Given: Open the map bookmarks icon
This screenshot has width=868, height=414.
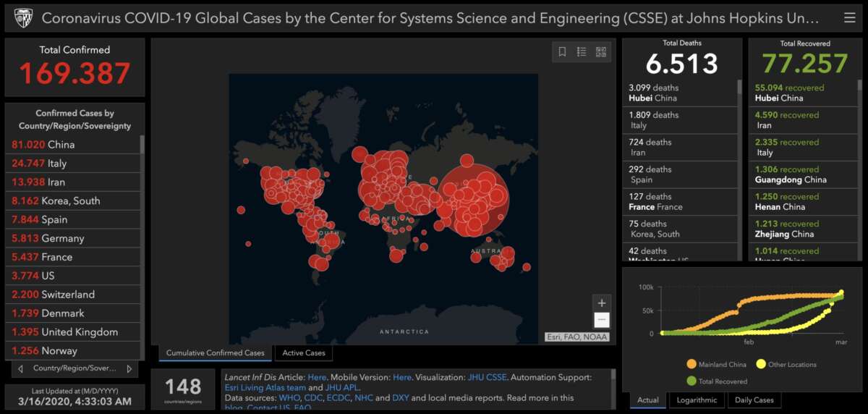Looking at the screenshot, I should tap(562, 52).
